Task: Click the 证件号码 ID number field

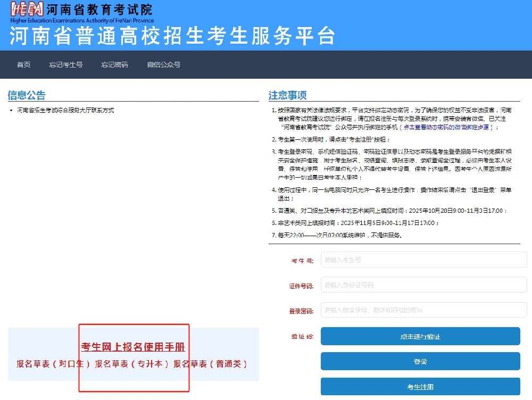Action: [423, 285]
